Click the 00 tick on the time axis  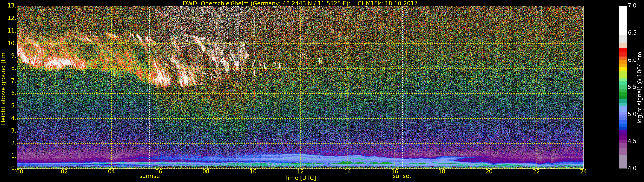pyautogui.click(x=19, y=172)
